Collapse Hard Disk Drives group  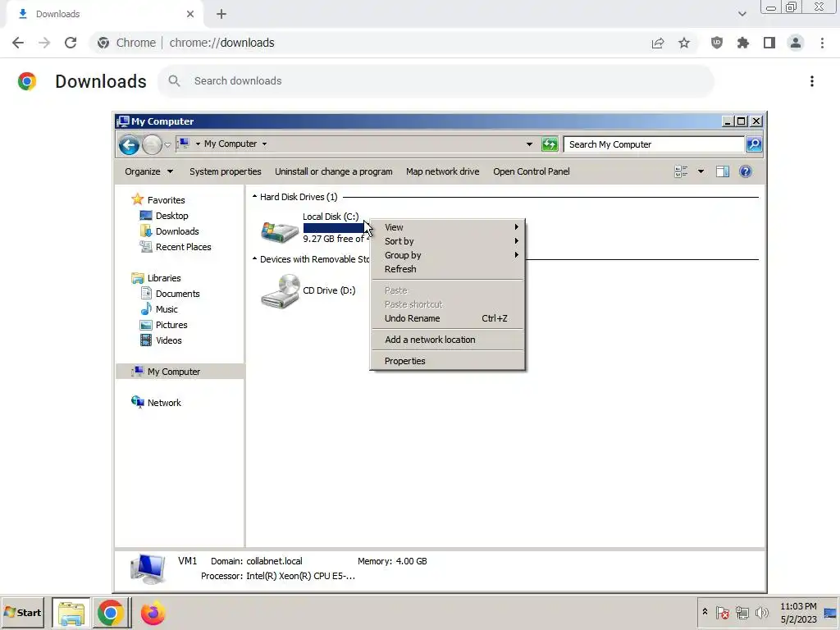click(x=254, y=197)
